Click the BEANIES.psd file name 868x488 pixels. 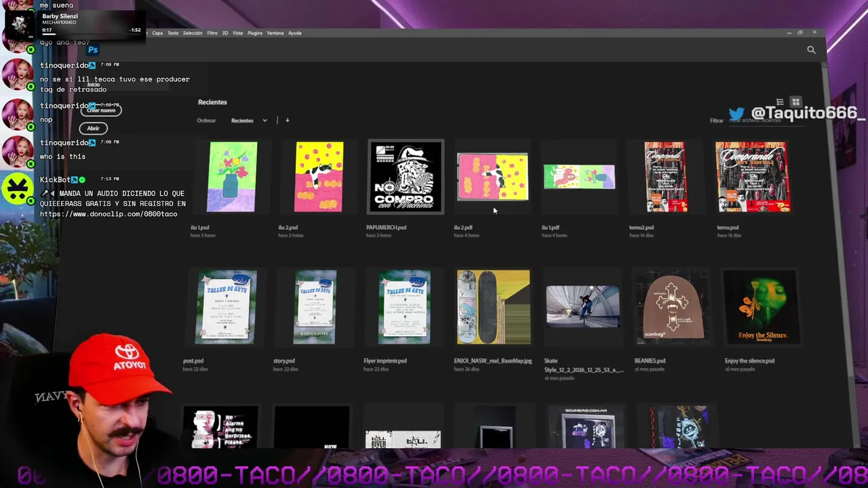tap(650, 361)
